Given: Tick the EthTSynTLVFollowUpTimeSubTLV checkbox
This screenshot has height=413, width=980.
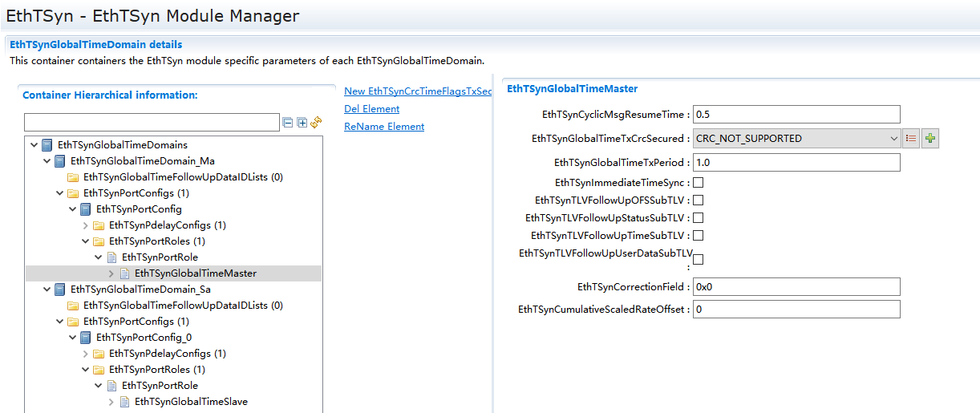Looking at the screenshot, I should (698, 236).
